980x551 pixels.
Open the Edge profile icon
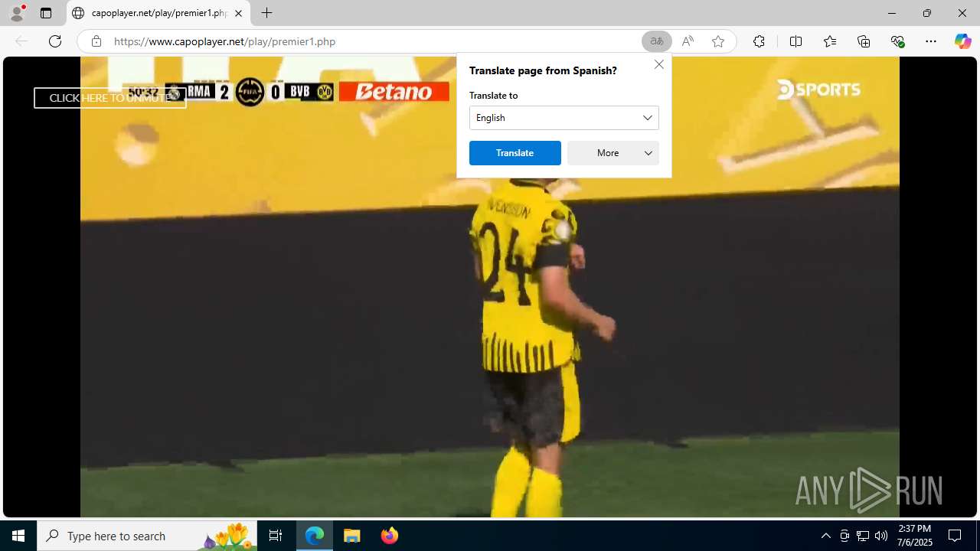pyautogui.click(x=17, y=13)
